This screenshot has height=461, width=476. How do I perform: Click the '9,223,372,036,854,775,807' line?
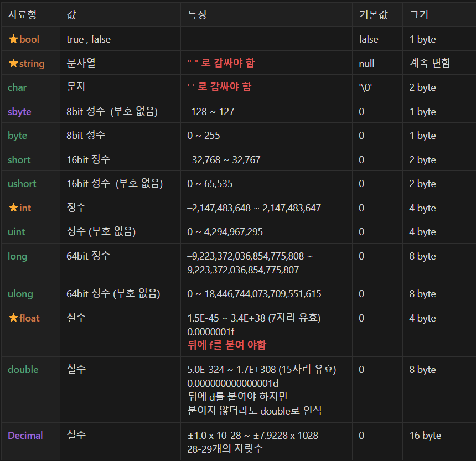[x=243, y=270]
